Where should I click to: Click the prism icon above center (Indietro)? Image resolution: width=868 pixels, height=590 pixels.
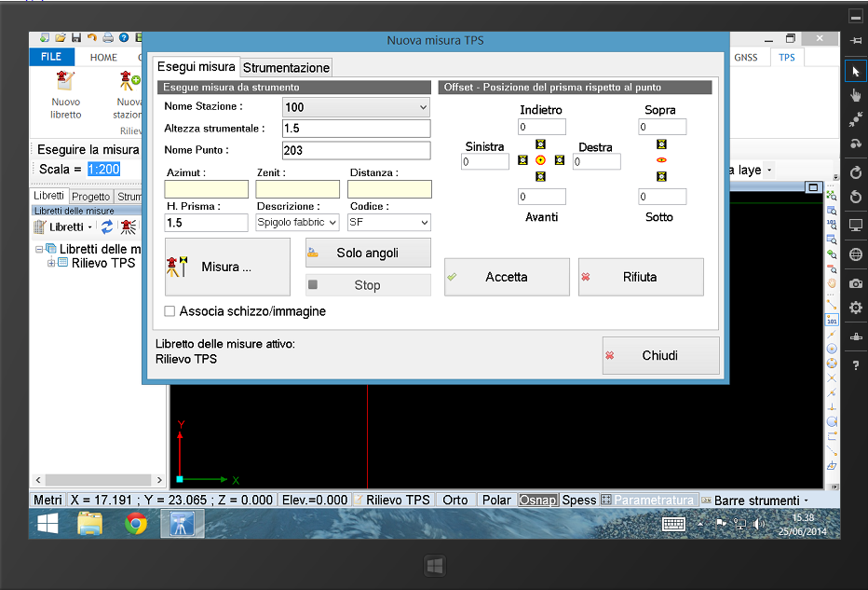[541, 144]
